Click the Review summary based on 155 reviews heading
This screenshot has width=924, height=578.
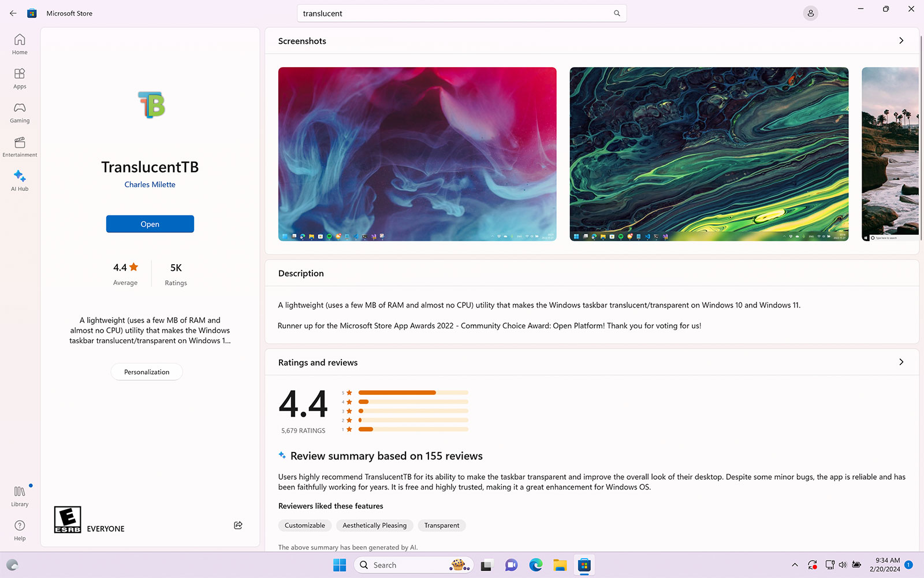point(386,455)
